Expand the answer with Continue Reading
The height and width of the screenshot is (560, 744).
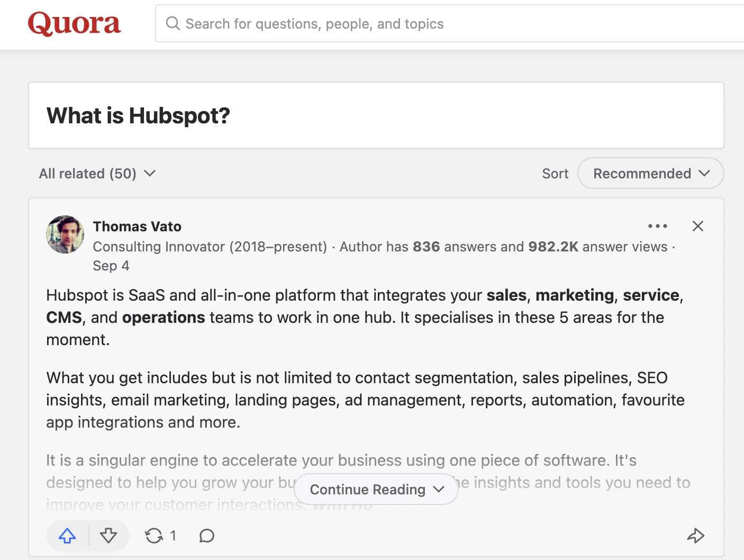(x=376, y=490)
